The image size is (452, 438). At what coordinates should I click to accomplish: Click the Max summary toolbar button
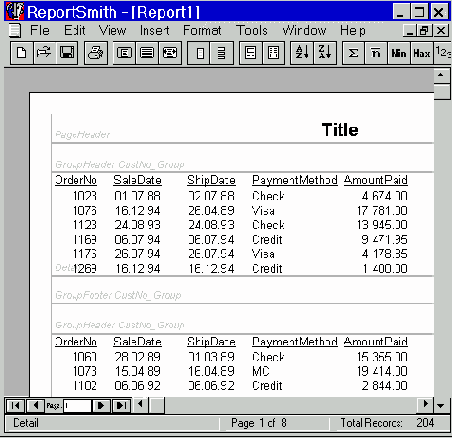(x=422, y=53)
